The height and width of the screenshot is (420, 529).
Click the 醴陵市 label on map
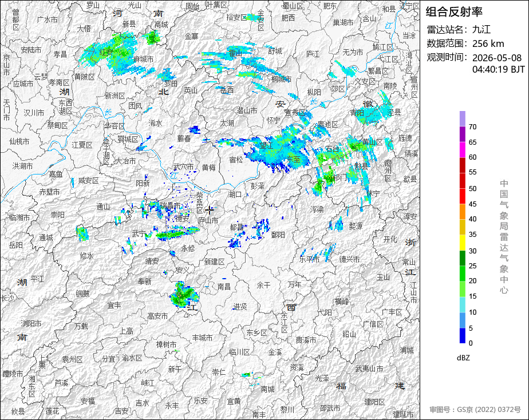tap(13, 374)
